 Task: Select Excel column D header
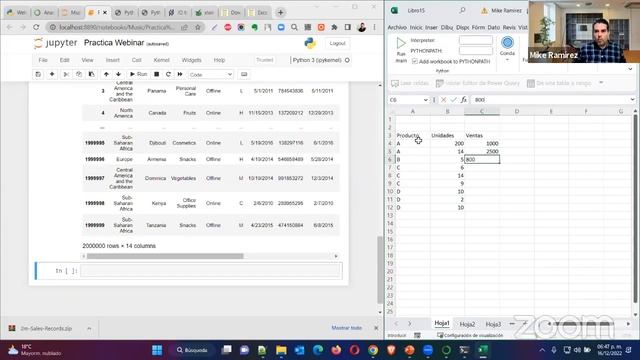(x=517, y=111)
